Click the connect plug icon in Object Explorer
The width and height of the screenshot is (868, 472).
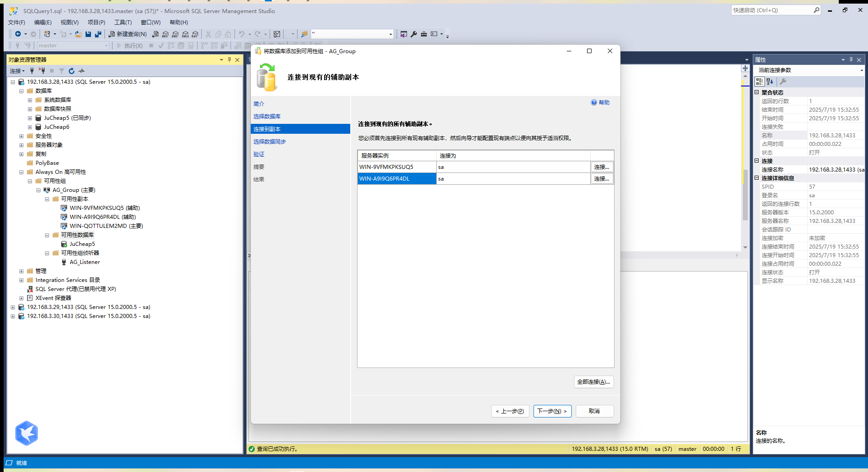[x=32, y=71]
